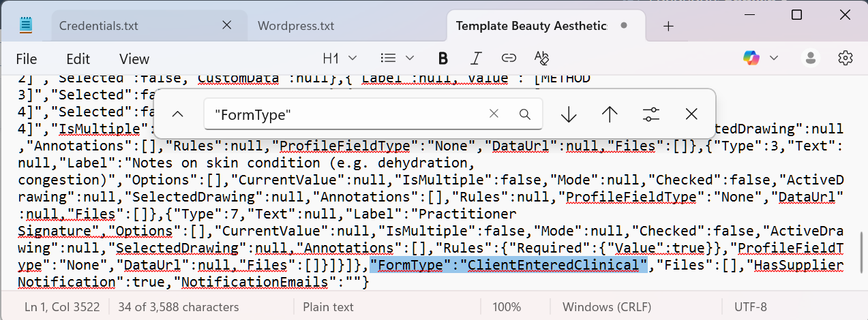Open the list style dropdown
The width and height of the screenshot is (868, 320).
(x=397, y=58)
